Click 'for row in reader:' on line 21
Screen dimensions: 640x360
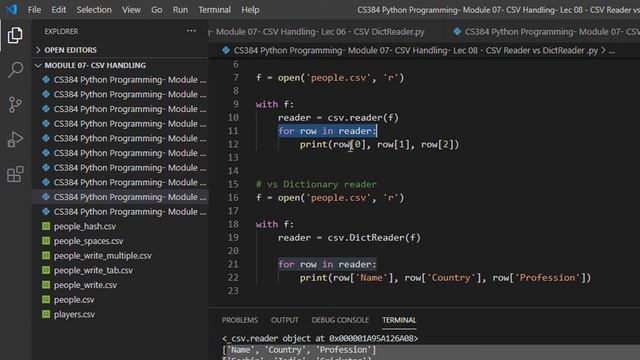[327, 264]
